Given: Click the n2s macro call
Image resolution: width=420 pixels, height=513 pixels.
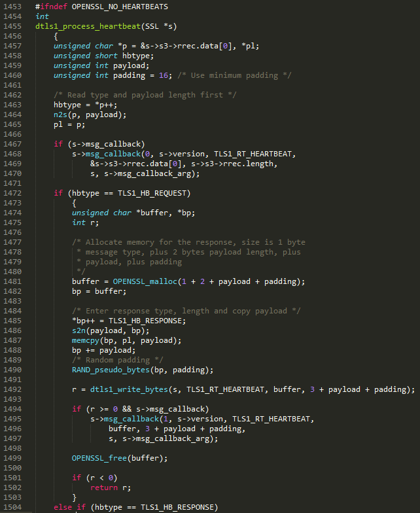Looking at the screenshot, I should click(60, 115).
